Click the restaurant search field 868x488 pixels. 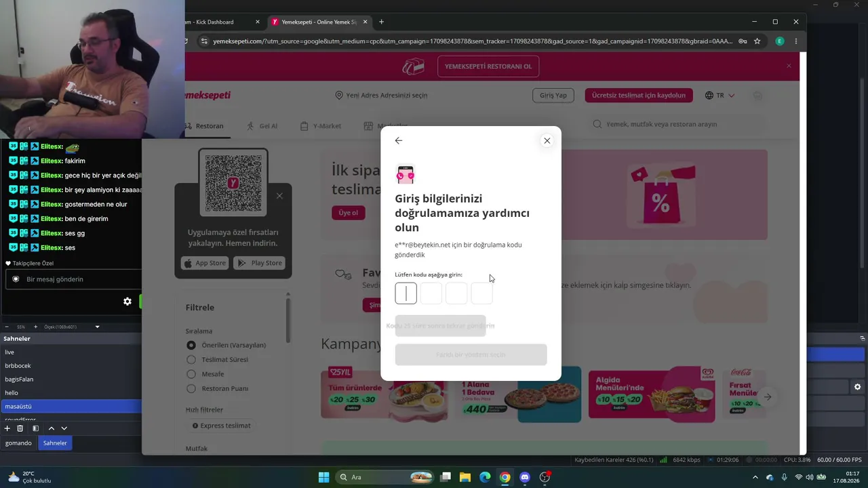click(x=678, y=125)
